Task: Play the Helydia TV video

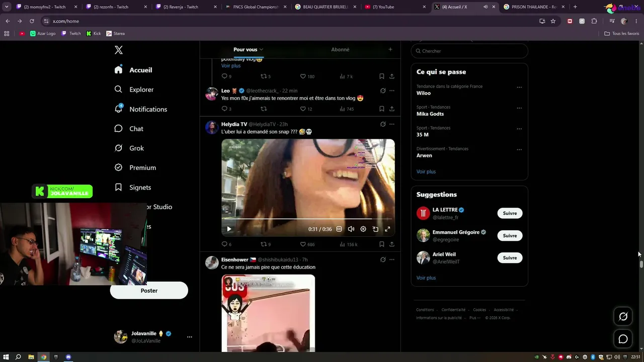Action: pyautogui.click(x=229, y=229)
